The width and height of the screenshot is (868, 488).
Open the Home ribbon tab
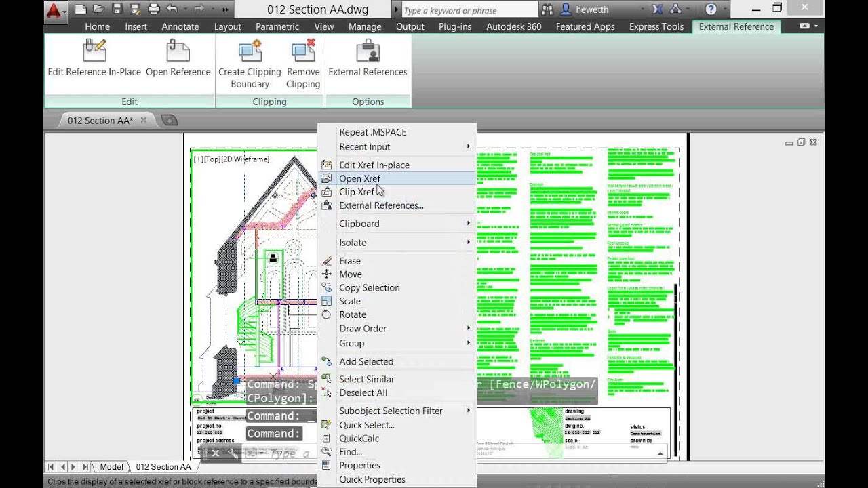point(97,26)
